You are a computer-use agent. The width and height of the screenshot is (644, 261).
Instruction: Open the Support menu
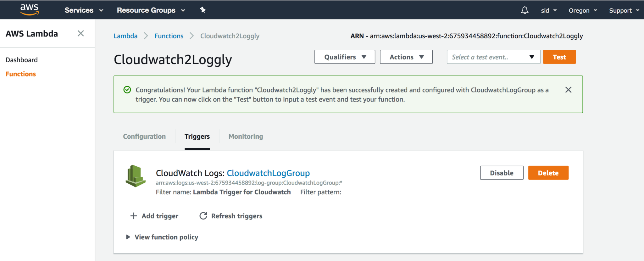pos(624,11)
